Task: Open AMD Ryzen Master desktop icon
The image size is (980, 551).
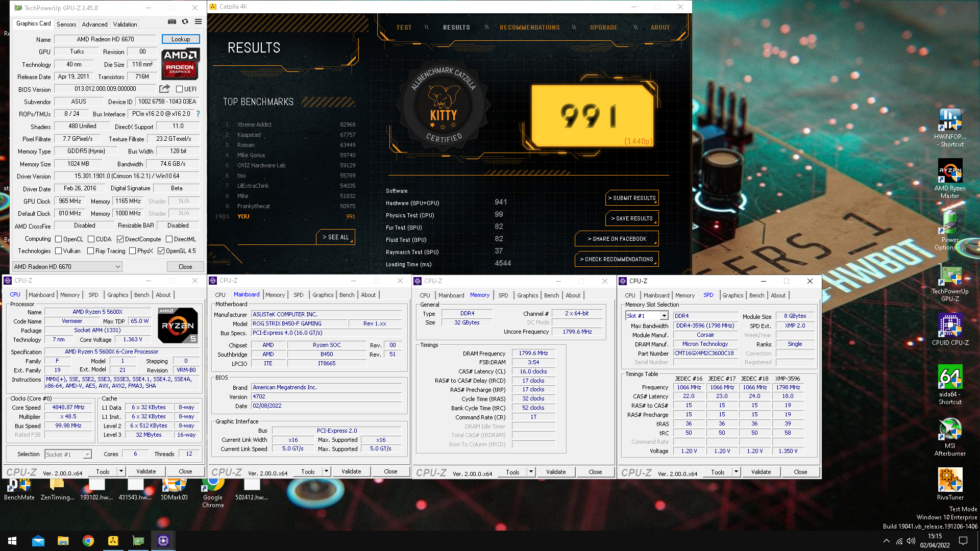Action: (950, 179)
